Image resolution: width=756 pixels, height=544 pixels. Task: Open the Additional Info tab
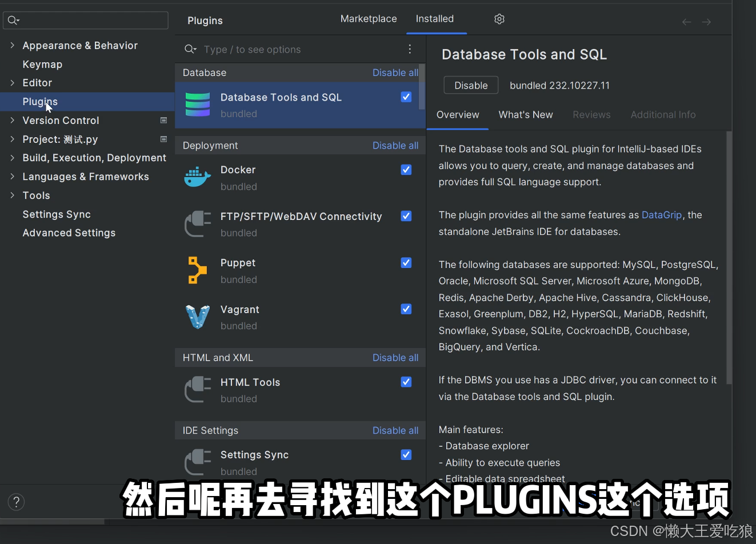point(663,115)
